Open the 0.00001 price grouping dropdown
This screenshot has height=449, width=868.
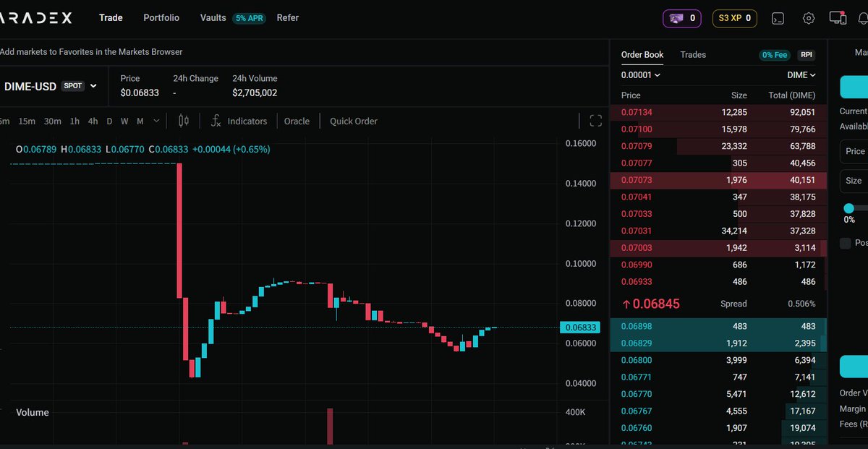pyautogui.click(x=641, y=74)
